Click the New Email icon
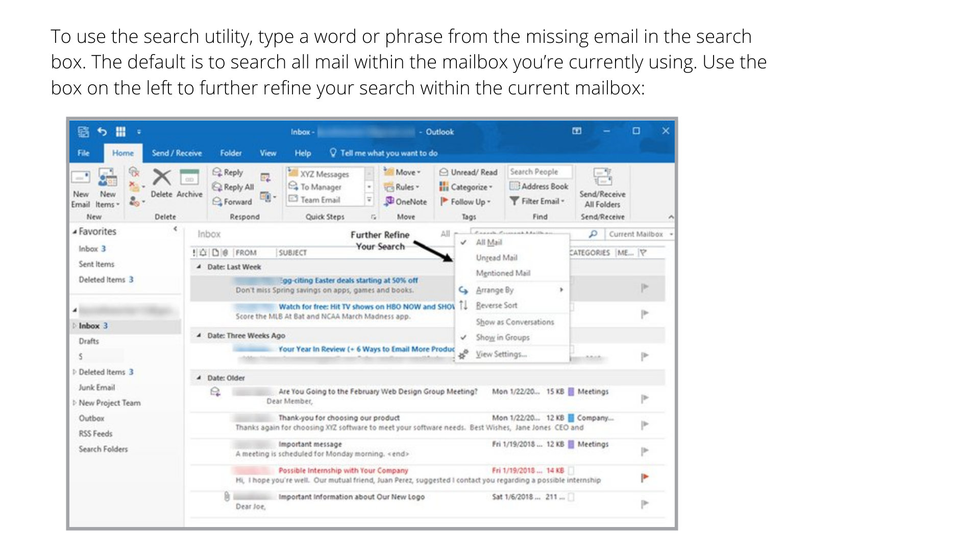Viewport: 980px width, 551px height. pos(81,178)
